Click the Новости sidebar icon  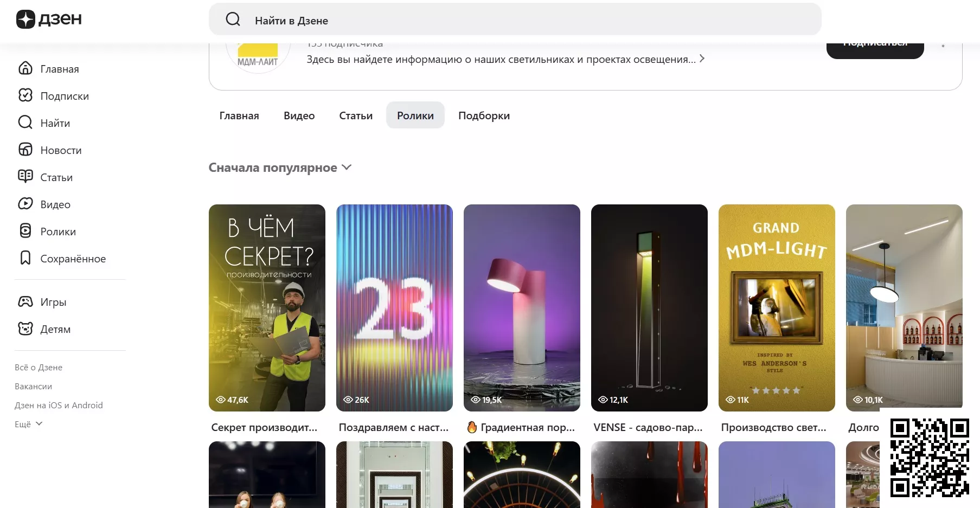tap(25, 150)
